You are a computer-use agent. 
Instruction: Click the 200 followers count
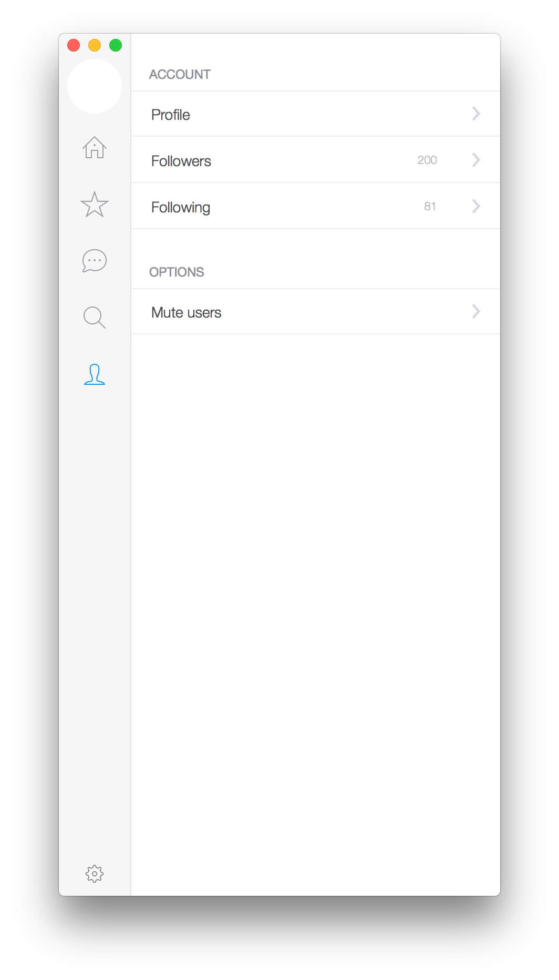click(x=427, y=160)
